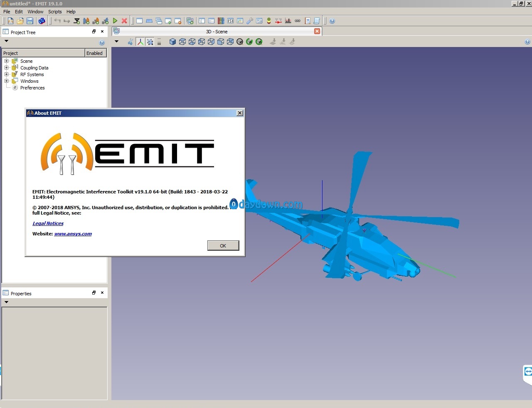The height and width of the screenshot is (408, 532).
Task: Click the gray gradient background icon
Action: tap(159, 42)
